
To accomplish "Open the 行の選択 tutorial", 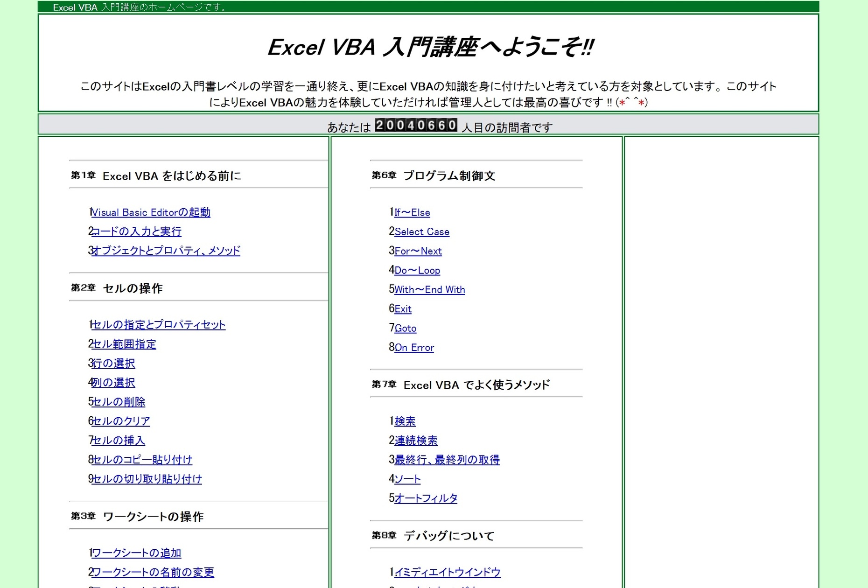I will point(113,364).
